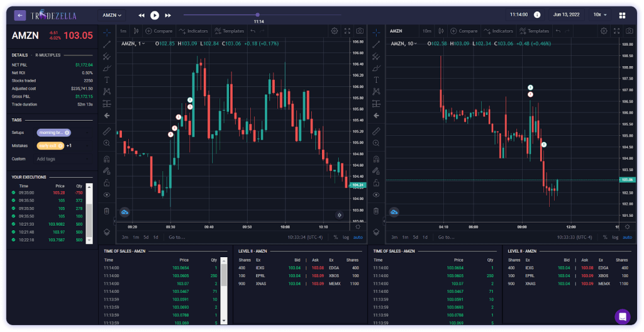Select the 5d range under left chart
Viewport: 644px width, 332px height.
[146, 237]
